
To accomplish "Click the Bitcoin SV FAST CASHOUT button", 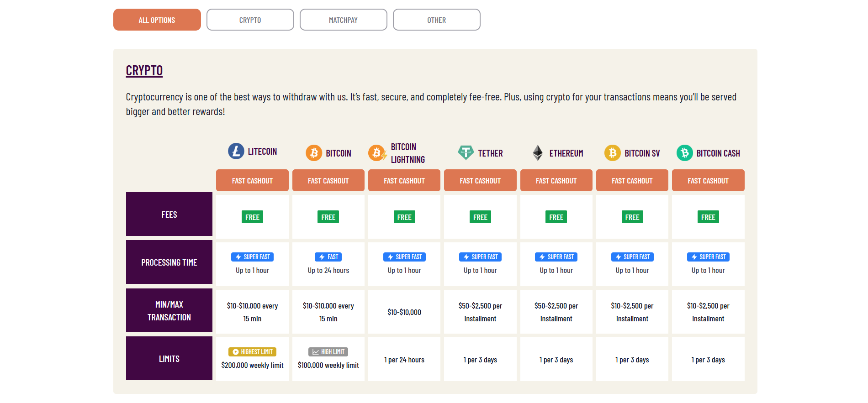I will 632,180.
